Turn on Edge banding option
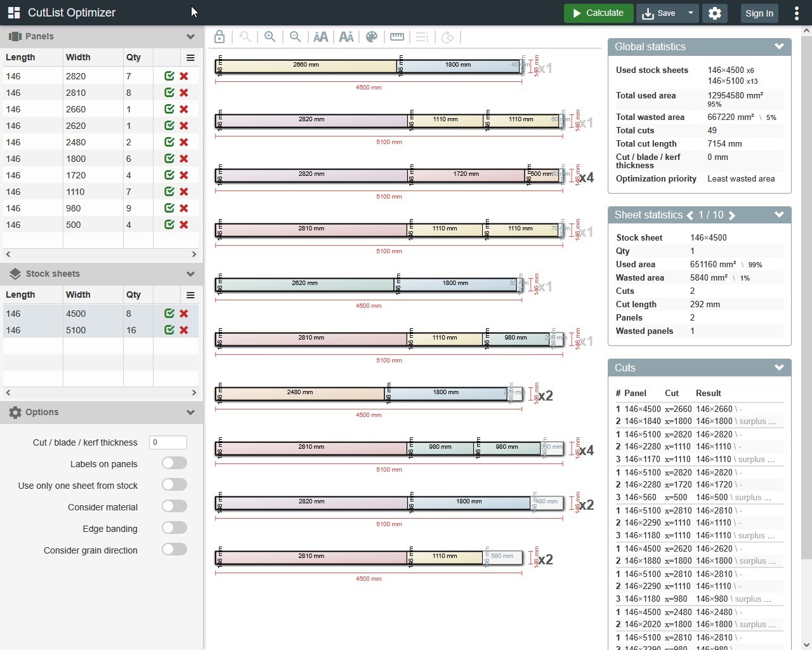The width and height of the screenshot is (812, 650). click(174, 528)
